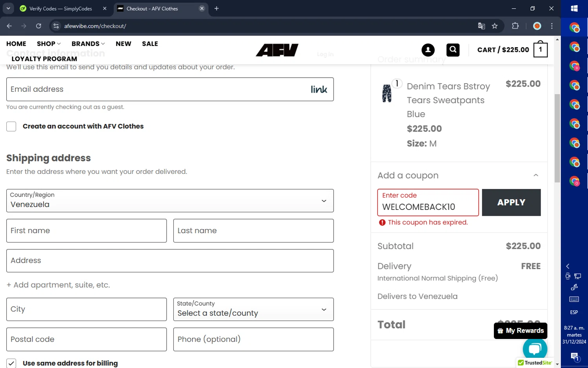The width and height of the screenshot is (588, 368).
Task: Focus the Phone (optional) field
Action: (253, 339)
